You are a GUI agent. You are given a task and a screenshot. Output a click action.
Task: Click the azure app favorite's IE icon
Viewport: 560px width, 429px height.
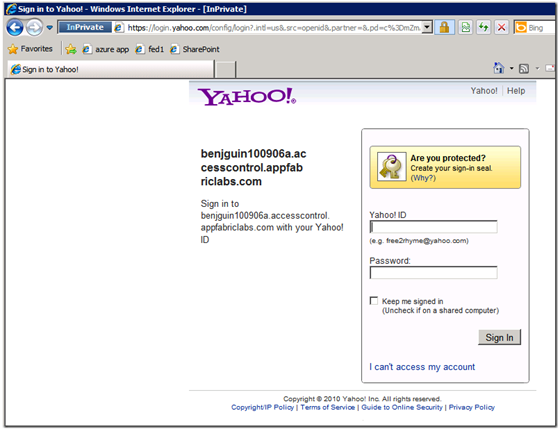coord(86,49)
